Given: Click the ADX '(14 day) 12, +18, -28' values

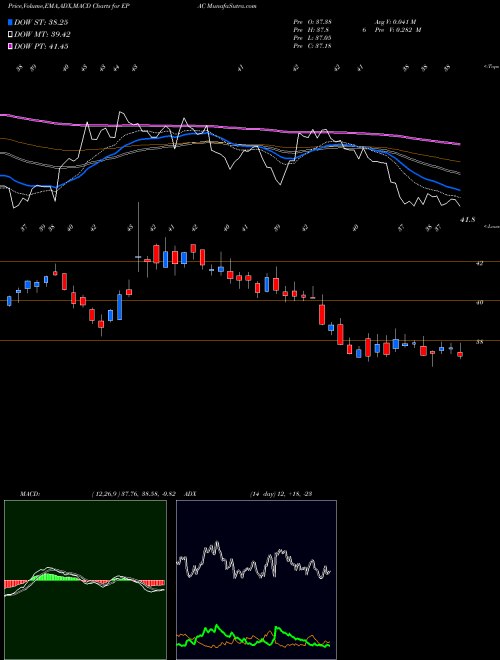Looking at the screenshot, I should tap(281, 494).
